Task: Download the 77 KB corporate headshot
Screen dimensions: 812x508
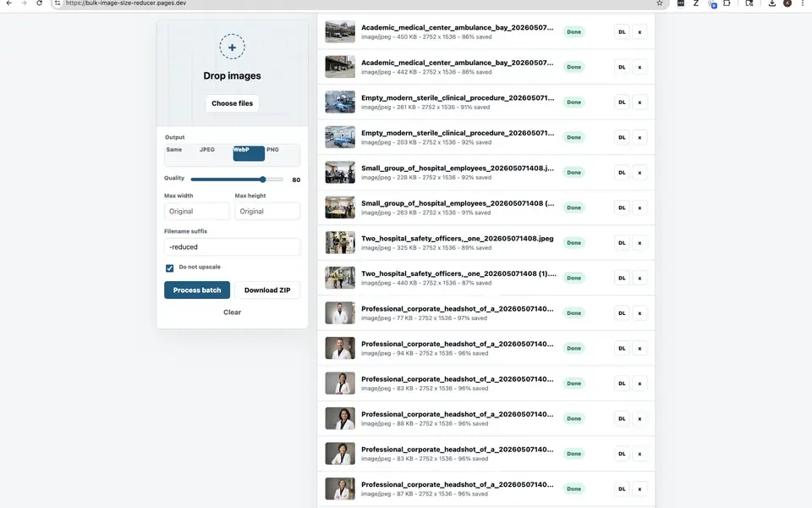Action: [x=622, y=313]
